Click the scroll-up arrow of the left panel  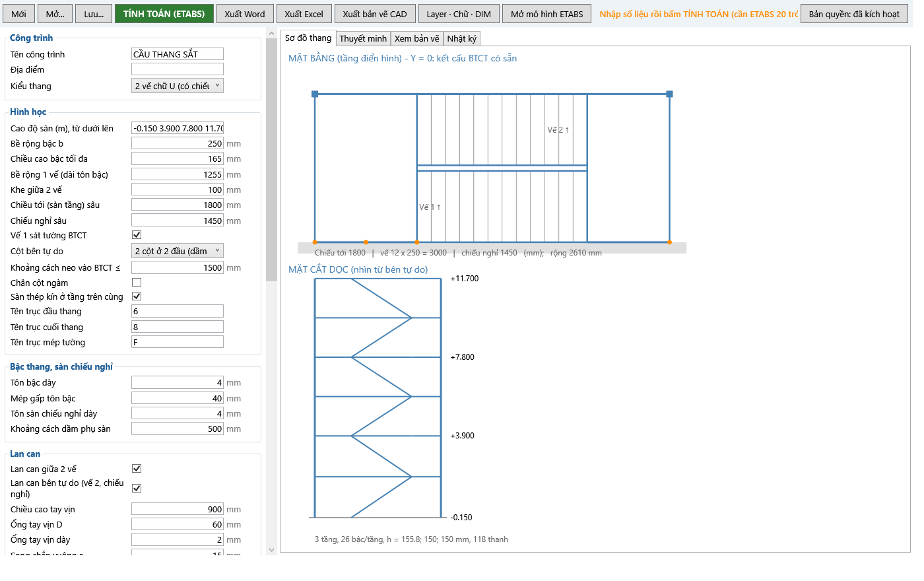pyautogui.click(x=271, y=33)
